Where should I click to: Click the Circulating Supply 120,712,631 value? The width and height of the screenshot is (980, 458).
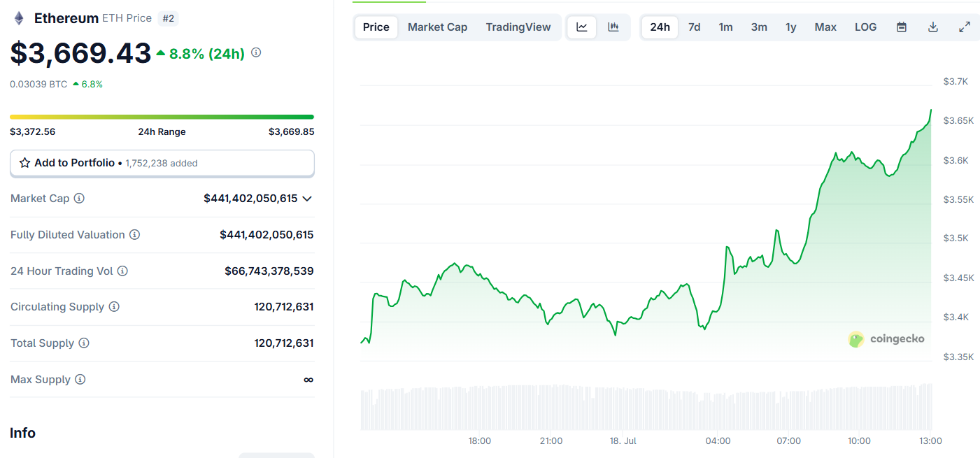pyautogui.click(x=284, y=307)
